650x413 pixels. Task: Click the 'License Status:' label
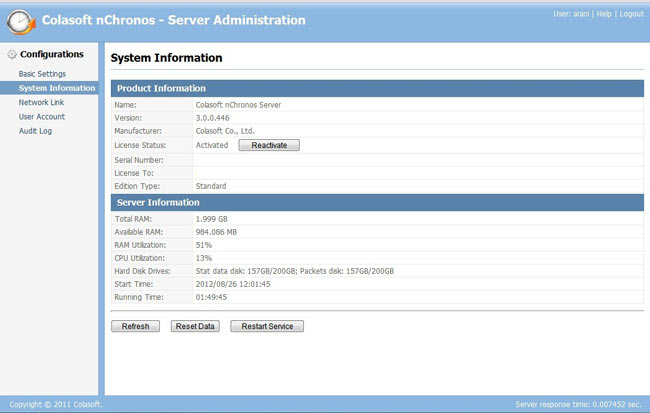(x=140, y=145)
